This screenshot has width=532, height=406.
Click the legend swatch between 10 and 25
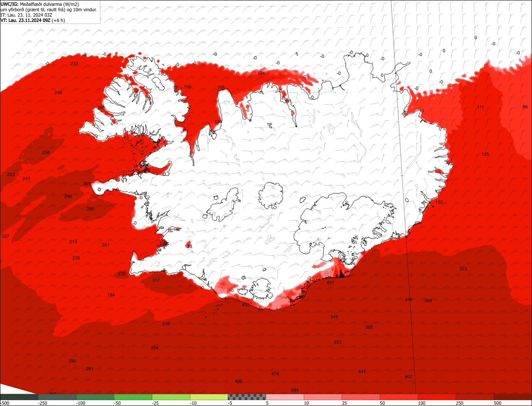point(323,397)
